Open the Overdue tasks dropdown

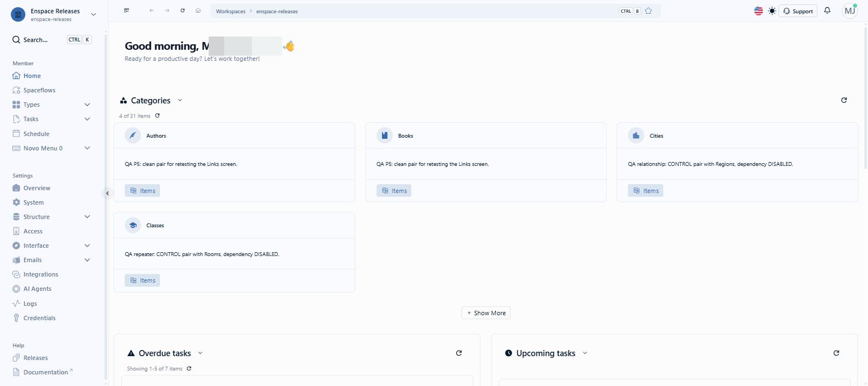pyautogui.click(x=200, y=353)
